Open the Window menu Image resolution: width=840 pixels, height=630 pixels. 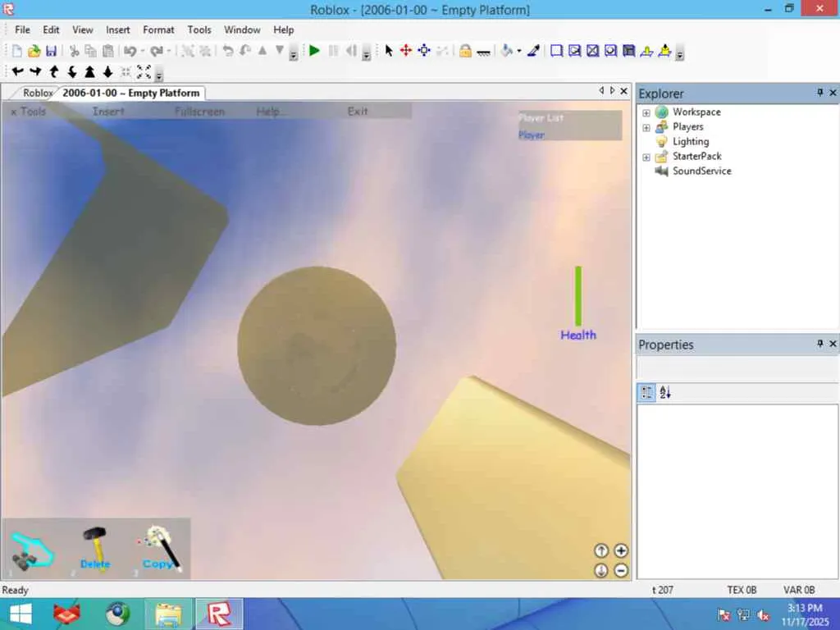pyautogui.click(x=242, y=30)
